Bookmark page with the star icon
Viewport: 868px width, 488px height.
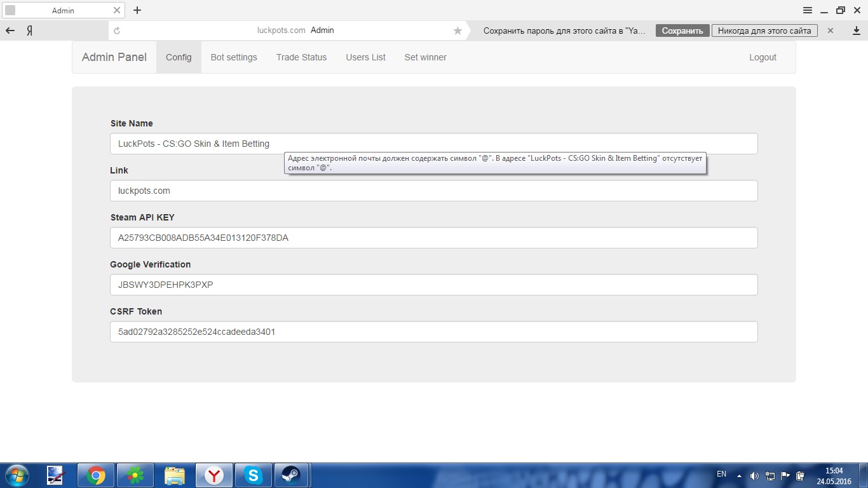point(458,30)
